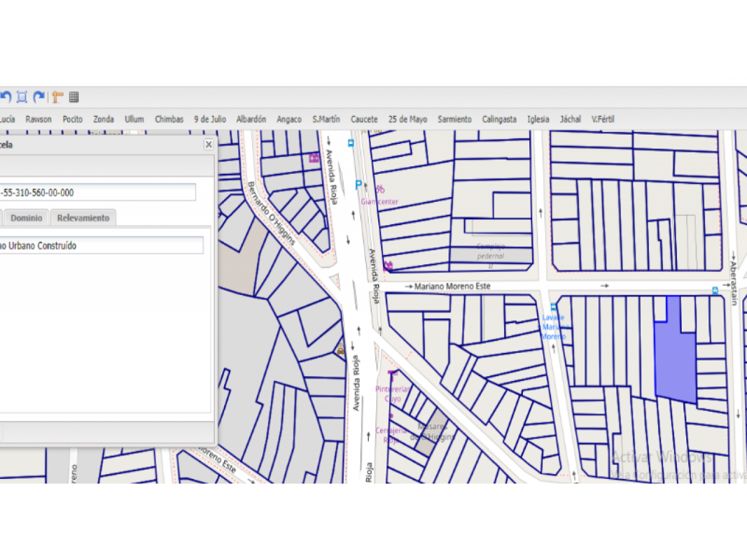Go to S.Martín department
Viewport: 747px width, 560px height.
[326, 119]
